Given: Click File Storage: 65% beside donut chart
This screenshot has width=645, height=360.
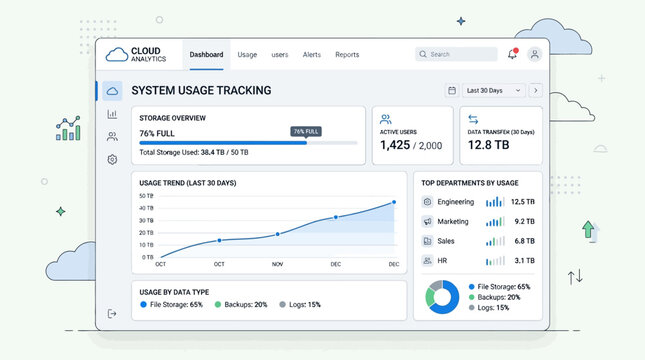Looking at the screenshot, I should pyautogui.click(x=503, y=287).
